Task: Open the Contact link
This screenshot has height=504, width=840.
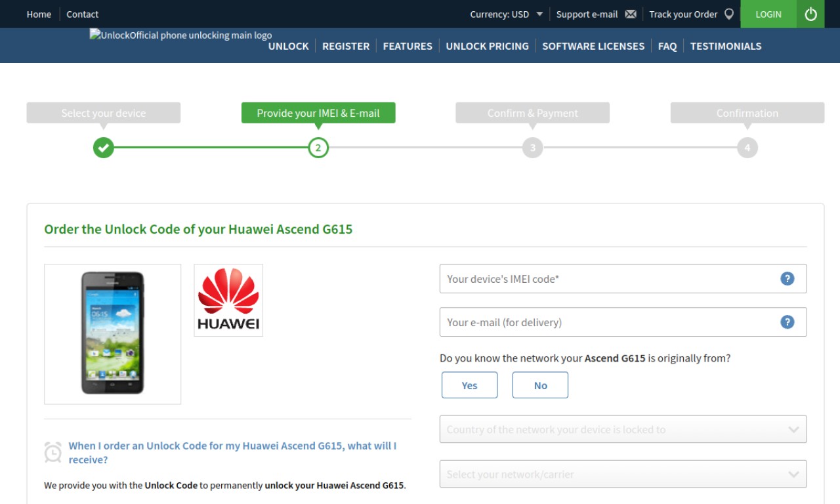Action: (82, 14)
